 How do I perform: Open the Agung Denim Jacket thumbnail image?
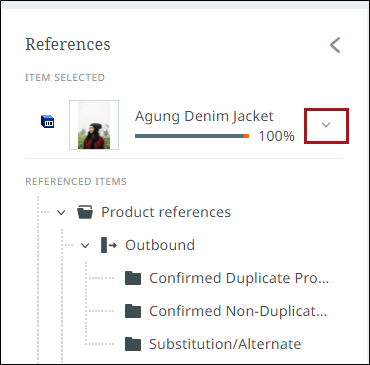click(94, 125)
